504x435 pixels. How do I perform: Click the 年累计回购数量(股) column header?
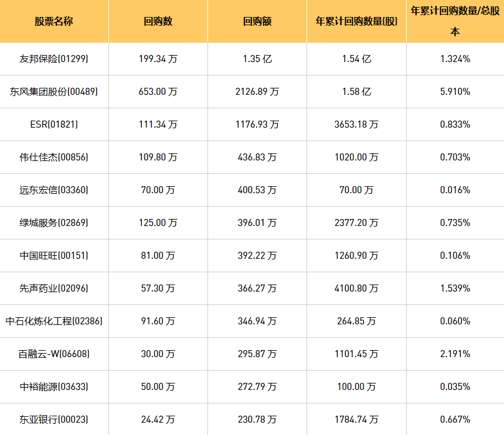pyautogui.click(x=356, y=22)
